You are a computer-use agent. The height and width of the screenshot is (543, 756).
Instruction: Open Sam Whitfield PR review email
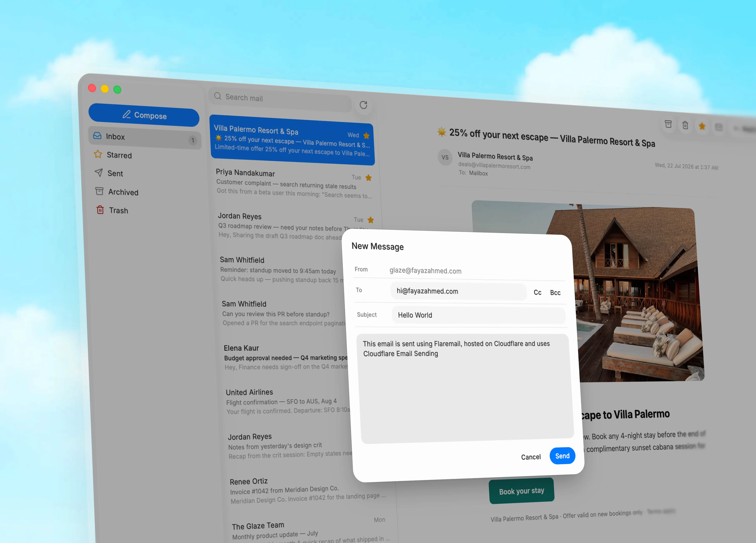point(283,313)
